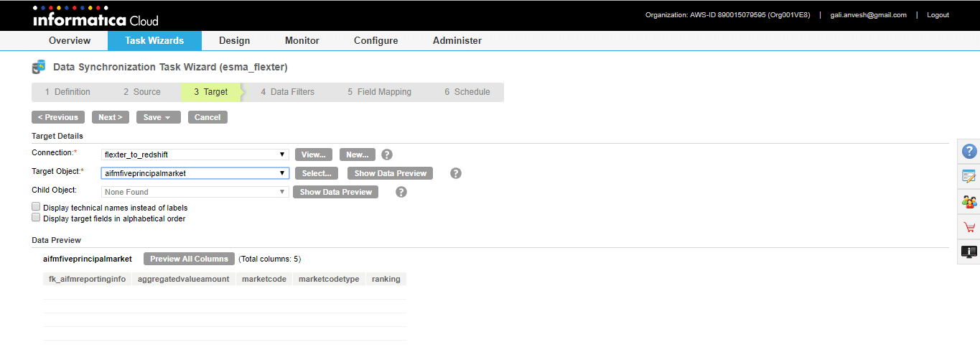Open the community people sidebar icon

[x=969, y=202]
